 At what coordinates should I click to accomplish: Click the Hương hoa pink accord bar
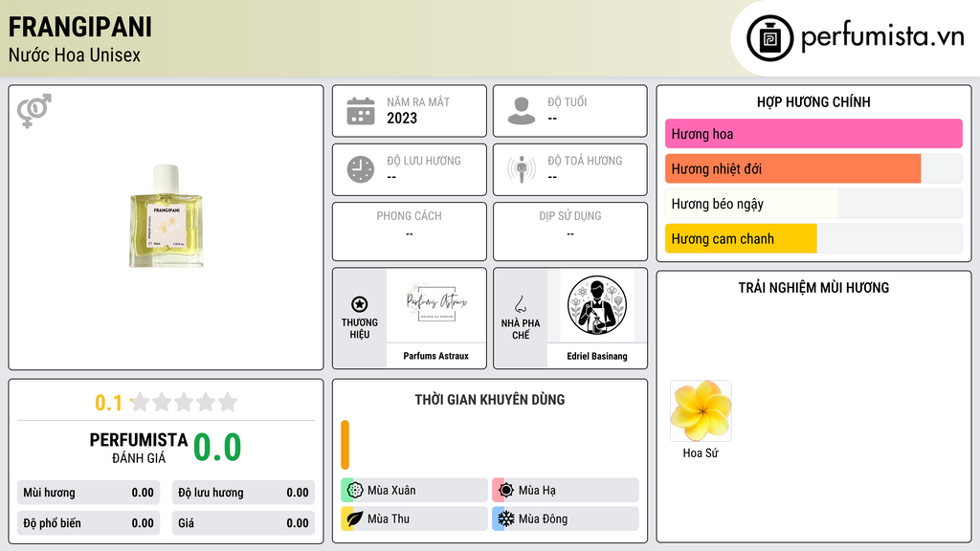tap(813, 134)
